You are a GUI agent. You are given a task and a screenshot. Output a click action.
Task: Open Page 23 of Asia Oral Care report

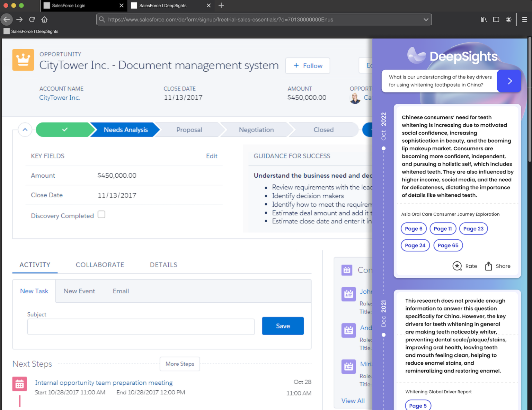click(x=473, y=229)
